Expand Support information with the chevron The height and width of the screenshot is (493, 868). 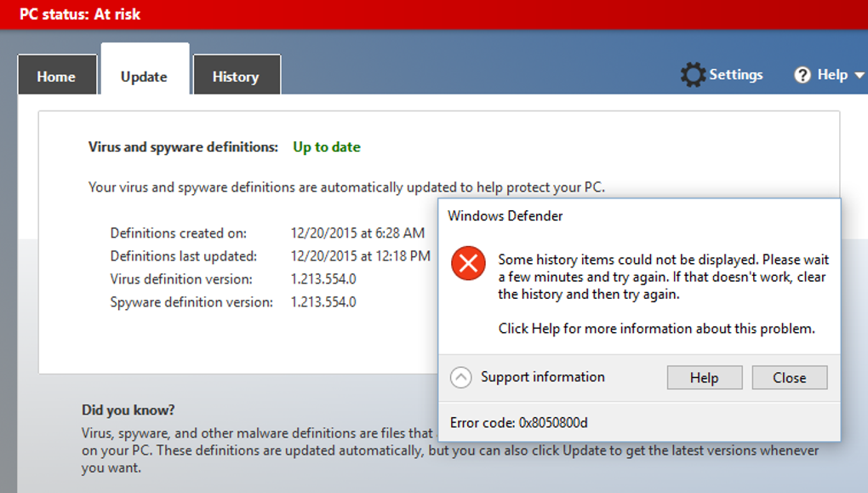coord(460,377)
